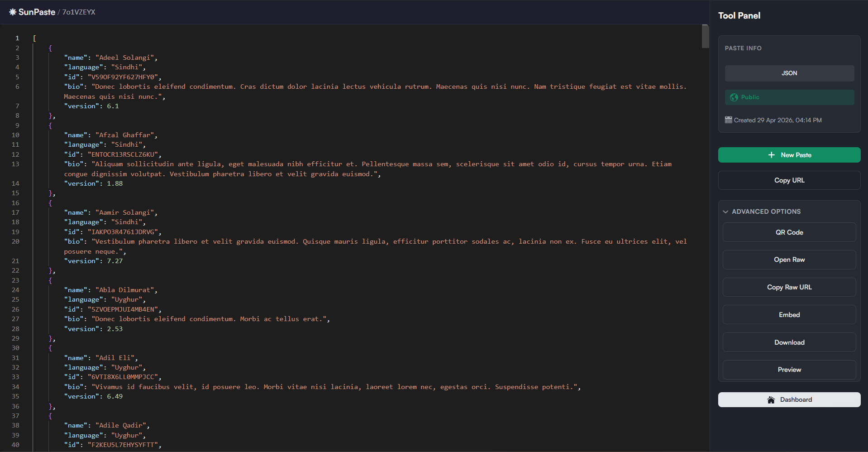Open the SunPaste home link
This screenshot has height=452, width=868.
point(32,12)
